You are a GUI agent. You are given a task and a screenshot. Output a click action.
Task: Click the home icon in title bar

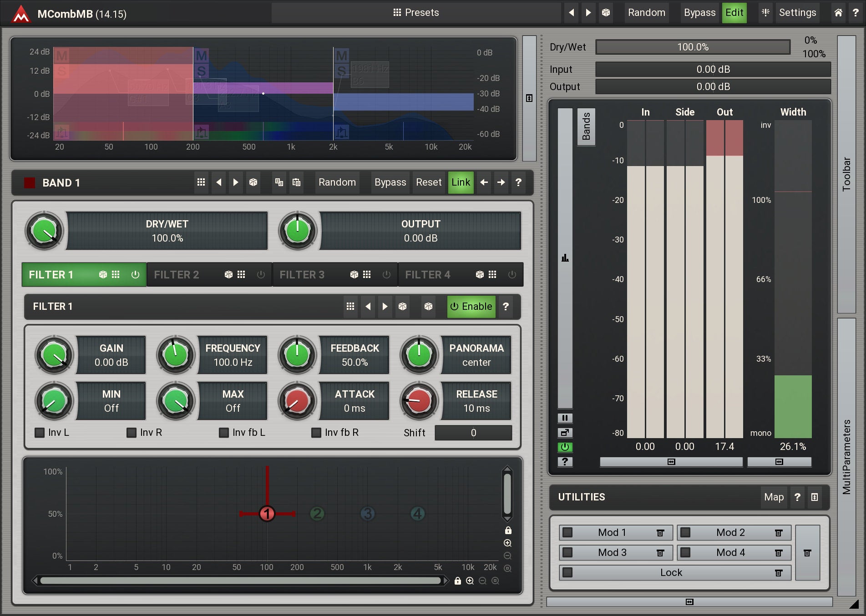tap(838, 13)
